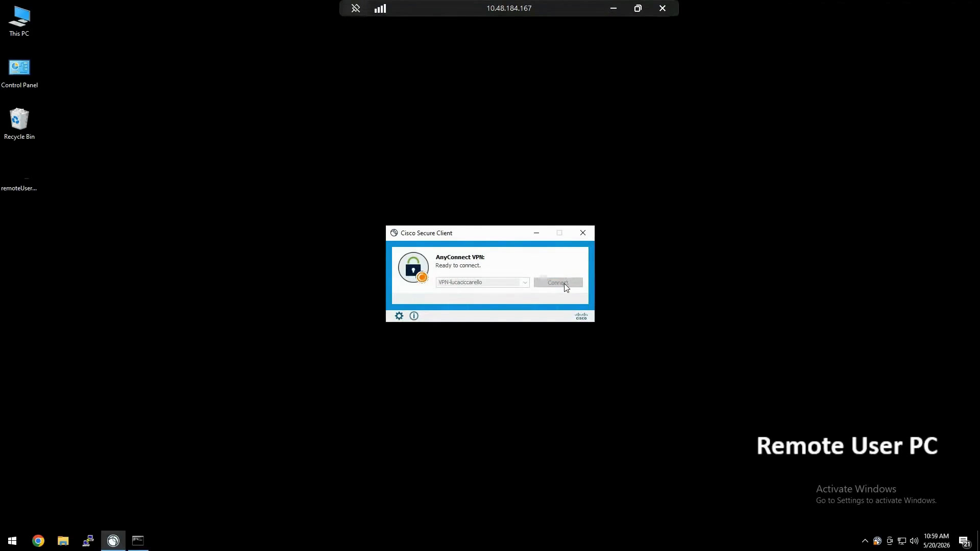Launch Google Chrome from the taskbar
Screen dimensions: 980x551
point(38,541)
